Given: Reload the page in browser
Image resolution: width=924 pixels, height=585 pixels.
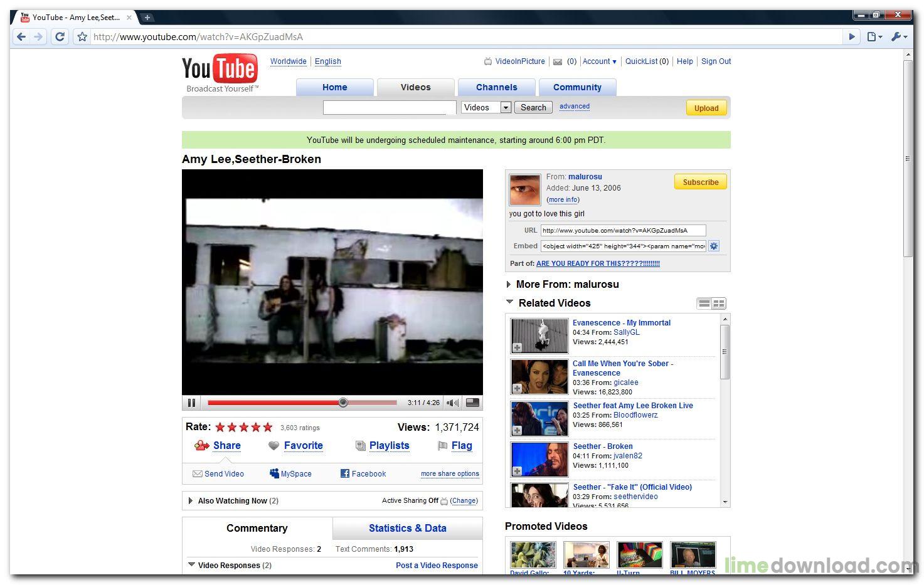Looking at the screenshot, I should pos(60,37).
